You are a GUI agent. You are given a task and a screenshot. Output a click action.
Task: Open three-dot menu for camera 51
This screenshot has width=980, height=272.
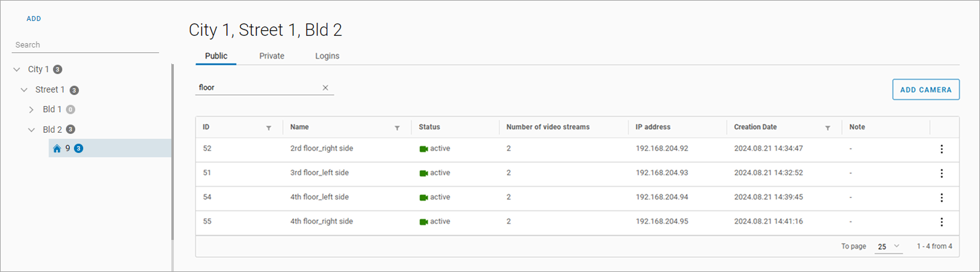click(941, 173)
